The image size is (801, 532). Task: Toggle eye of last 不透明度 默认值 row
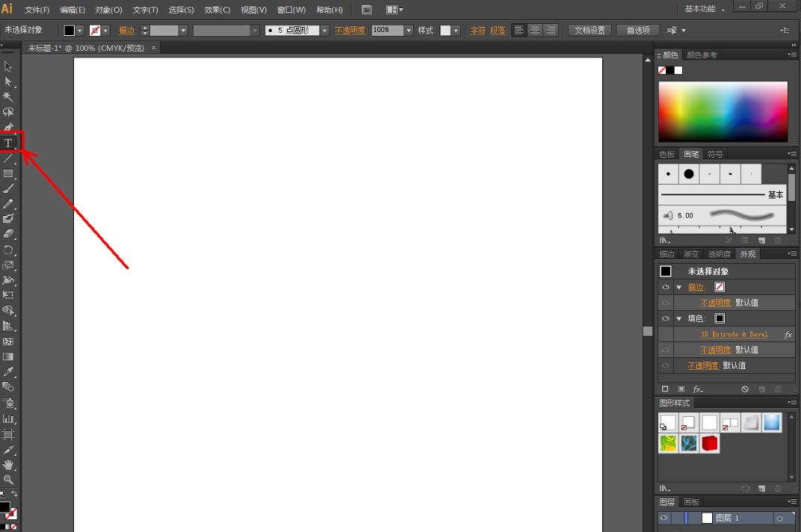[665, 365]
